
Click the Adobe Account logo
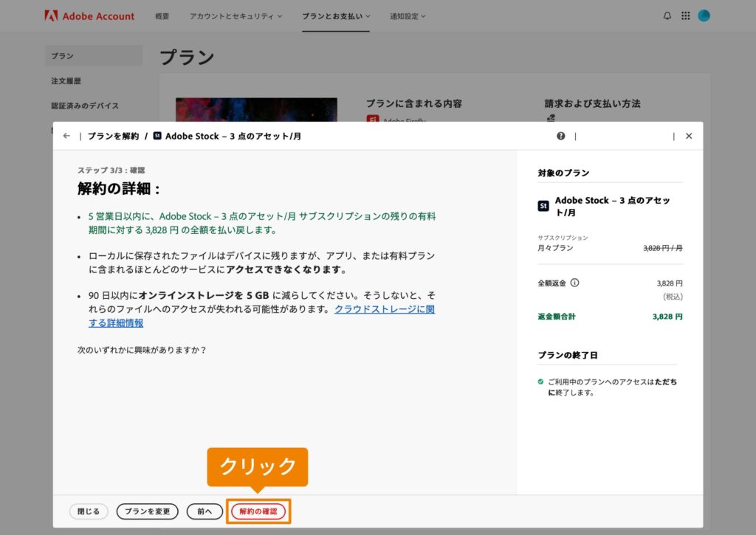click(89, 16)
